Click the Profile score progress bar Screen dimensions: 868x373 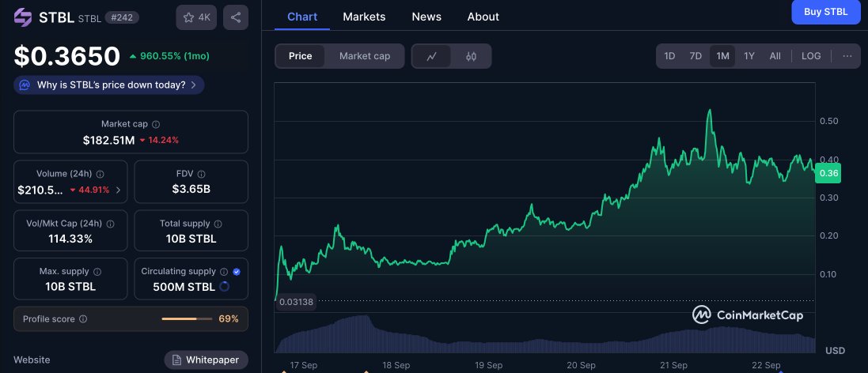187,318
